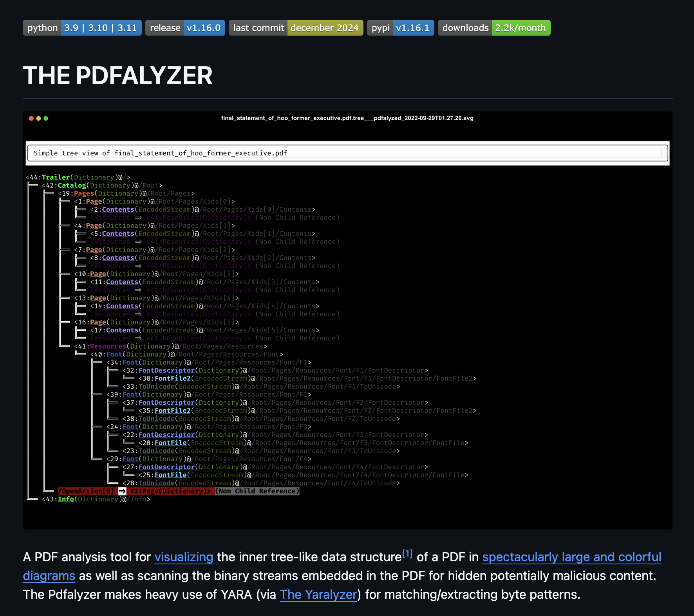Select the <1:Page row at Kids[0]
694x616 pixels.
155,202
